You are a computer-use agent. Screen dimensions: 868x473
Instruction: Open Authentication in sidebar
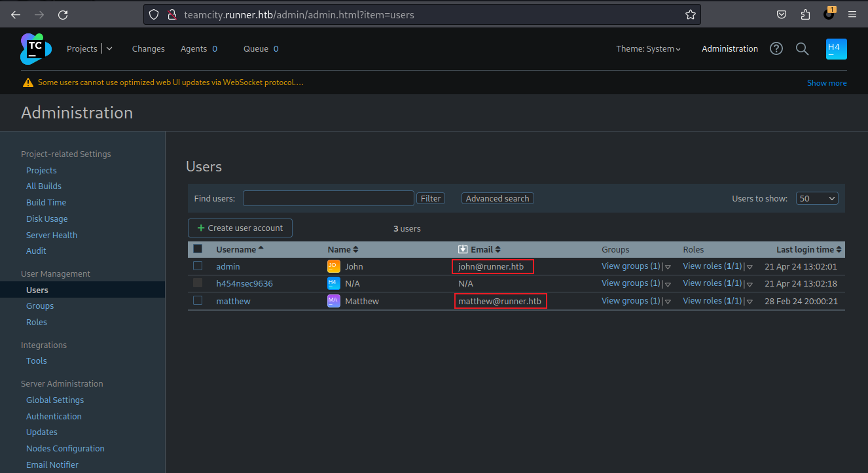(54, 416)
